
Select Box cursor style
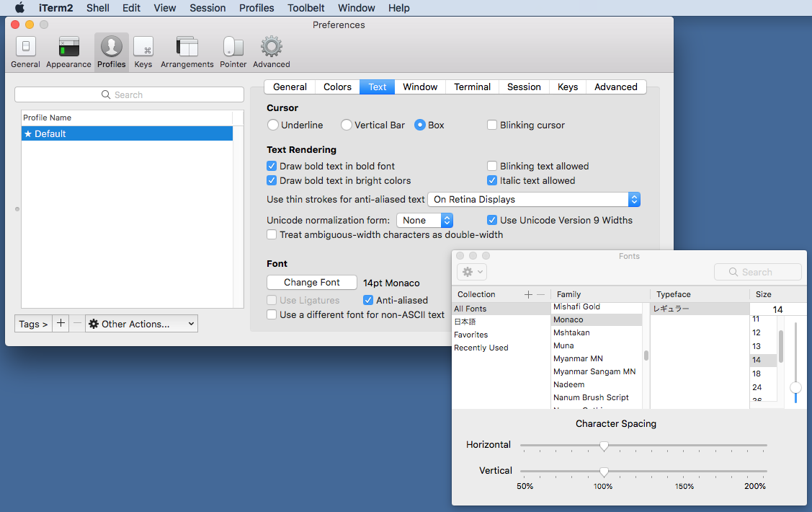420,125
